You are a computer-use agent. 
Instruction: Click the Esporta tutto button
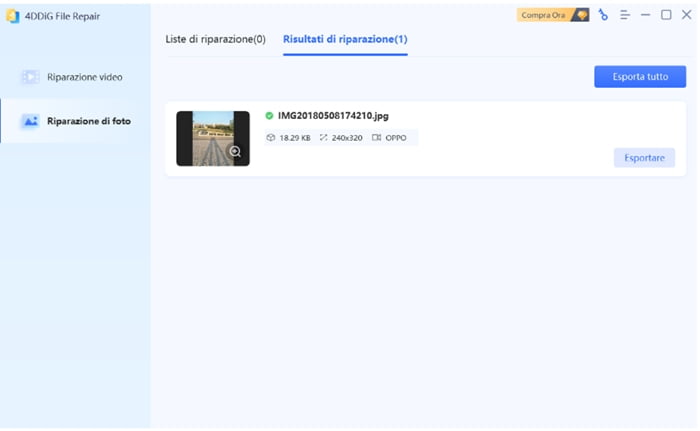click(x=640, y=77)
